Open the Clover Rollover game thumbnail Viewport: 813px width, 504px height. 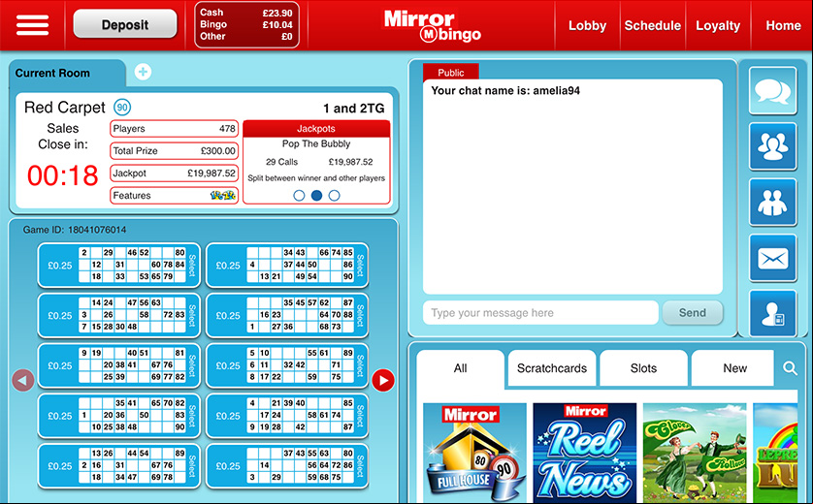695,453
